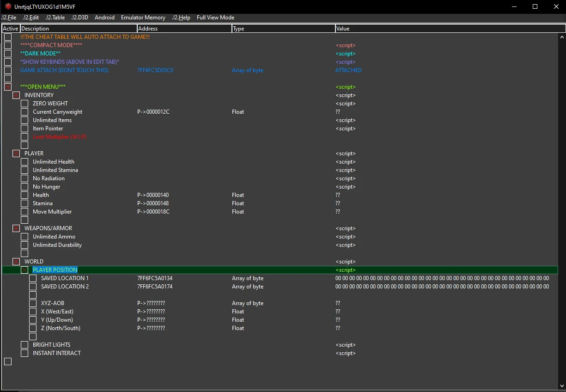Viewport: 566px width, 392px height.
Task: Collapse the INVENTORY group checkbox
Action: (x=16, y=95)
